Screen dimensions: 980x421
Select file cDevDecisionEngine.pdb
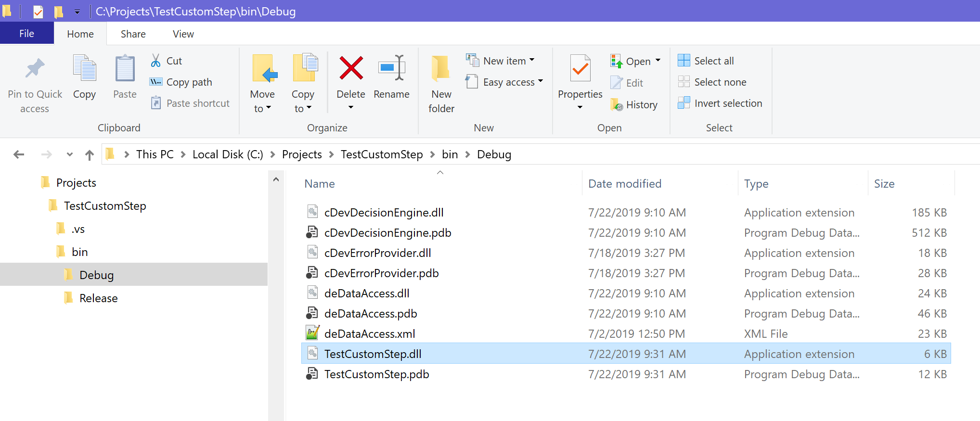(x=387, y=233)
